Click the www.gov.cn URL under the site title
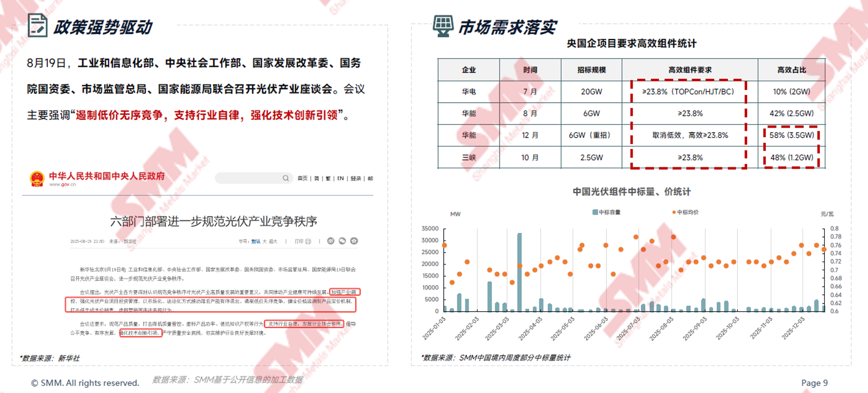The width and height of the screenshot is (868, 393). click(63, 185)
